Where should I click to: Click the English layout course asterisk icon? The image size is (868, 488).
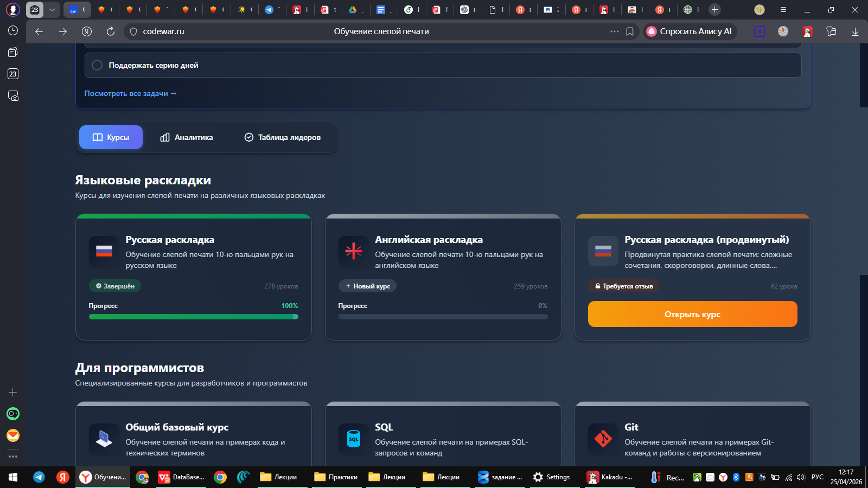pyautogui.click(x=353, y=251)
